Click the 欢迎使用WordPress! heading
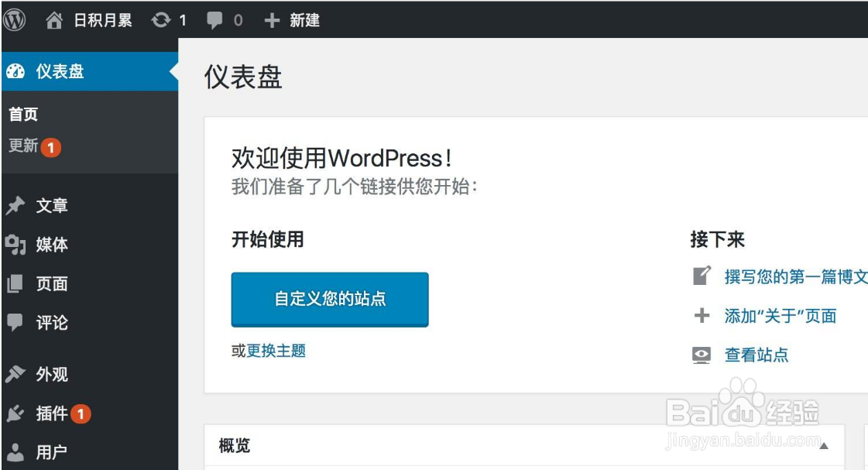Viewport: 868px width, 470px height. click(341, 158)
